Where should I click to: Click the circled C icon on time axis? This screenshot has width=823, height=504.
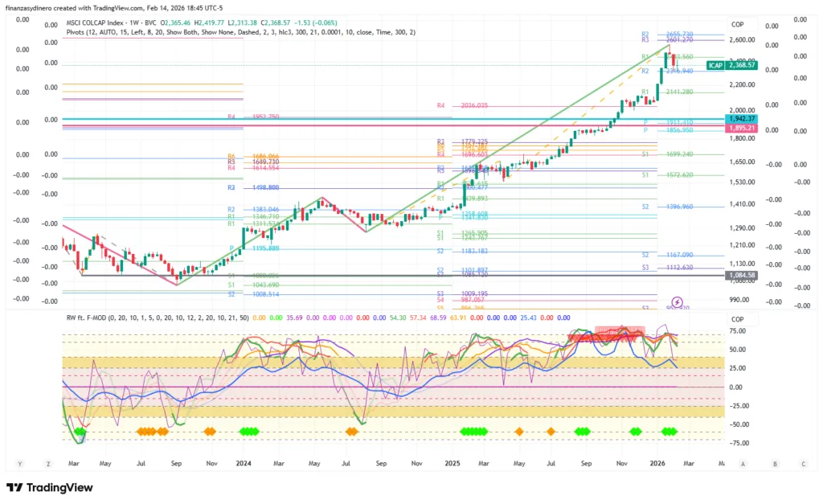(x=803, y=464)
